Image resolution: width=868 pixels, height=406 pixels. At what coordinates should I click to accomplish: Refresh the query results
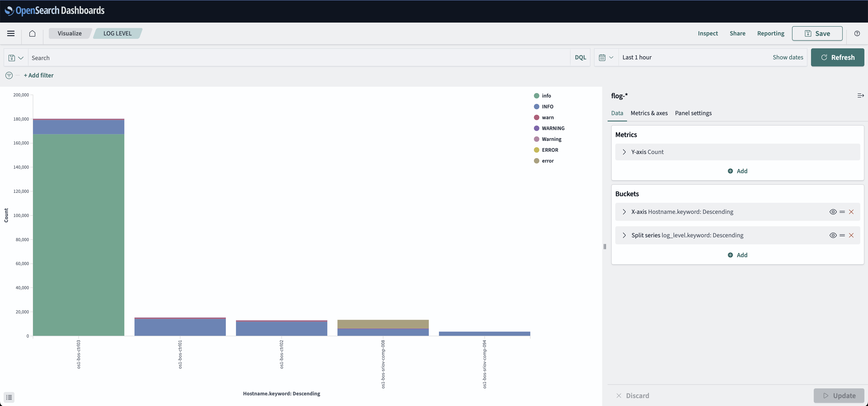837,57
